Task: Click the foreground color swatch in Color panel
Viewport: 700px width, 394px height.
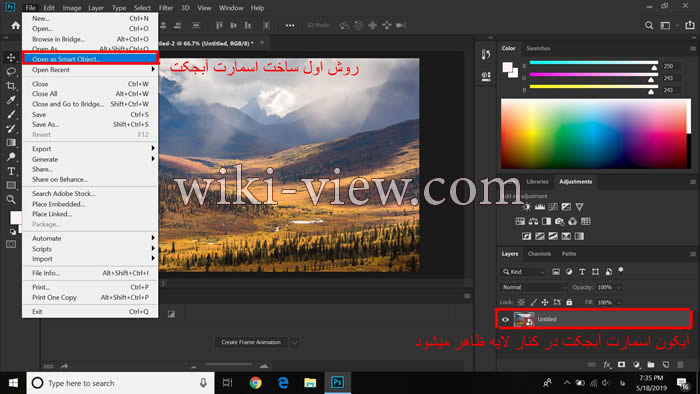Action: point(508,67)
